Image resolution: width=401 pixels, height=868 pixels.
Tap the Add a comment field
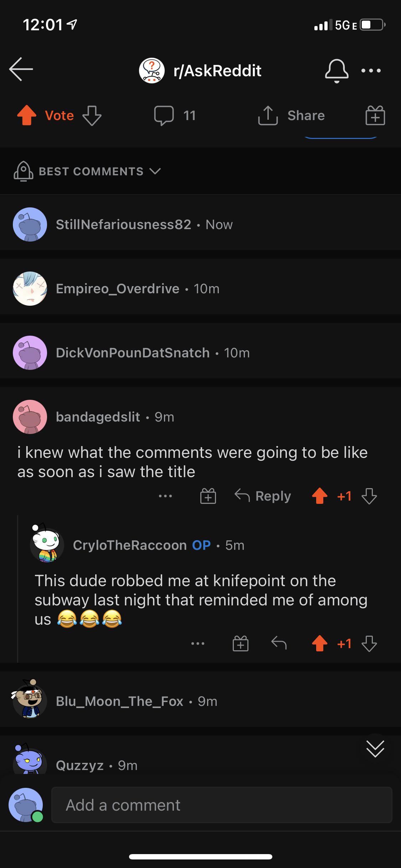[222, 805]
